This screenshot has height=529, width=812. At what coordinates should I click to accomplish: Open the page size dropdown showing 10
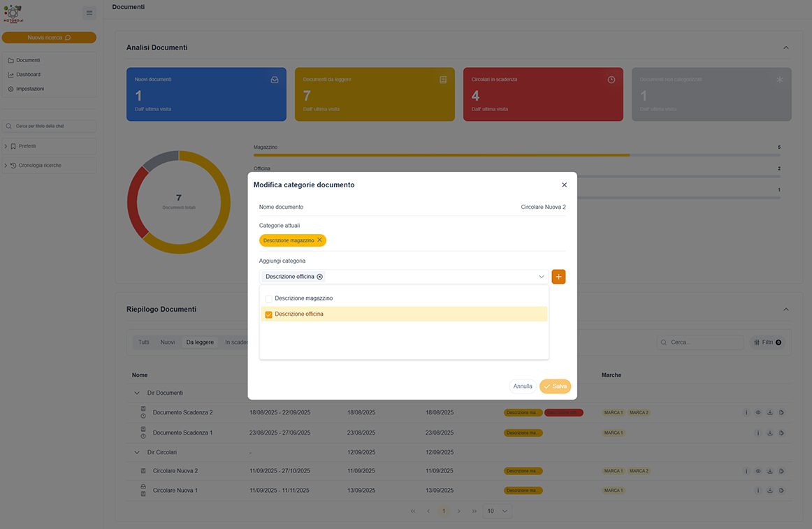pyautogui.click(x=497, y=511)
